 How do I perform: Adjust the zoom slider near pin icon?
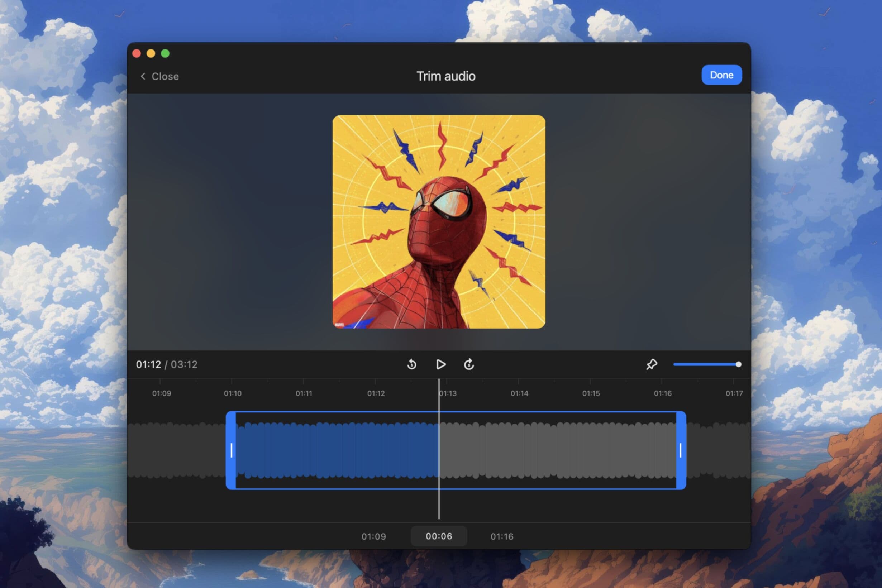(x=707, y=364)
